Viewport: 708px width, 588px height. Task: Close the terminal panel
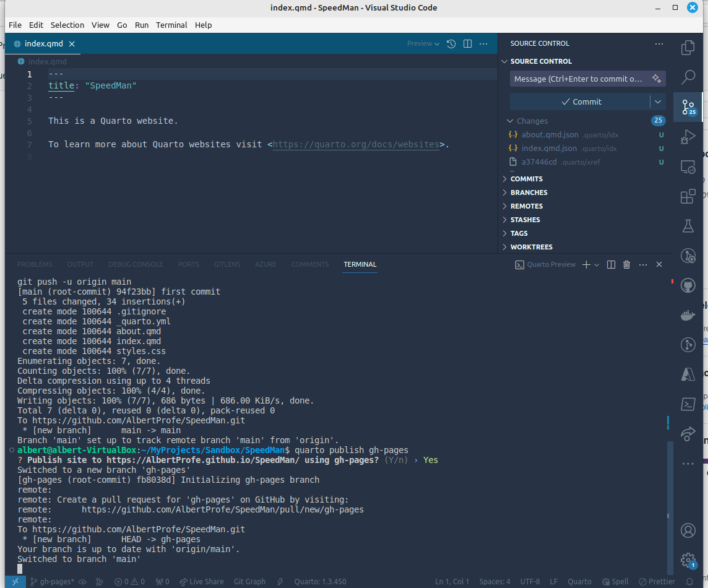[x=658, y=265]
